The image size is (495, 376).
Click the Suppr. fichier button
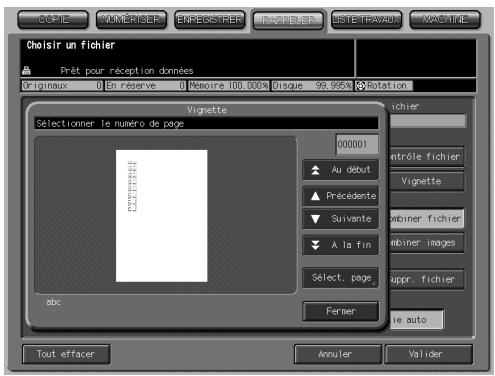[x=426, y=279]
